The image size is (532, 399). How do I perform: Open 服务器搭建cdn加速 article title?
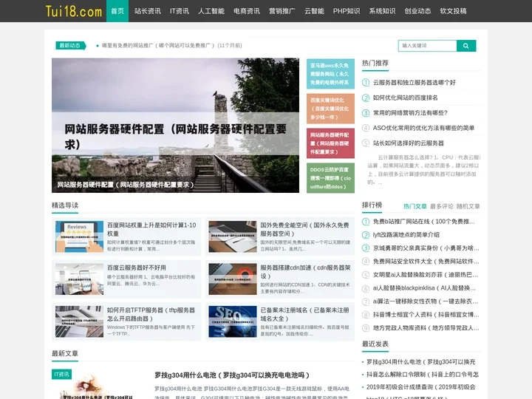(305, 272)
